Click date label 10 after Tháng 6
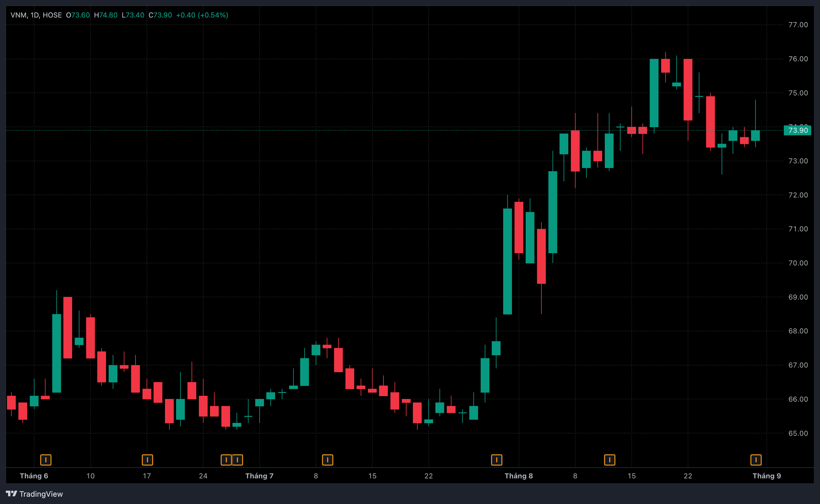Viewport: 820px width, 504px height. pos(90,476)
